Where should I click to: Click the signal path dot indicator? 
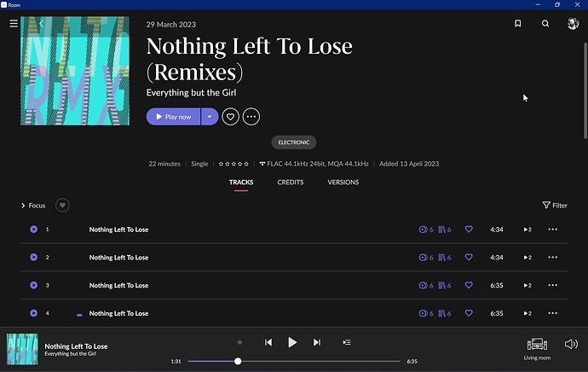tap(240, 342)
